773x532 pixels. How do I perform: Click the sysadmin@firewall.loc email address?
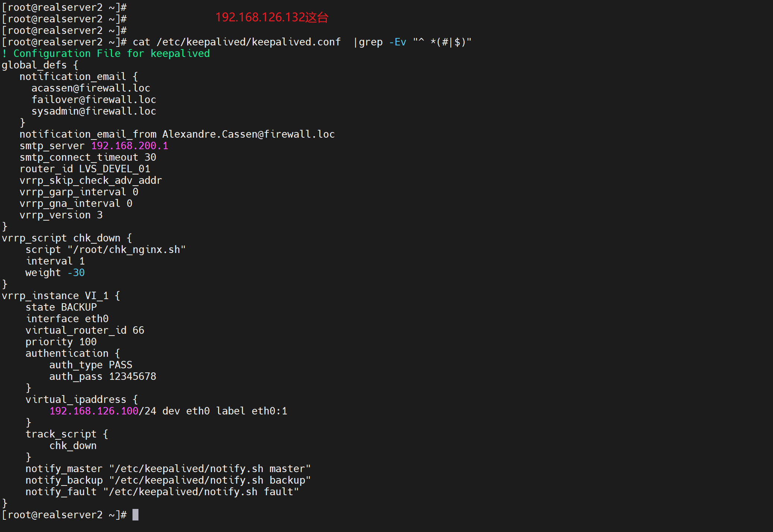coord(93,111)
